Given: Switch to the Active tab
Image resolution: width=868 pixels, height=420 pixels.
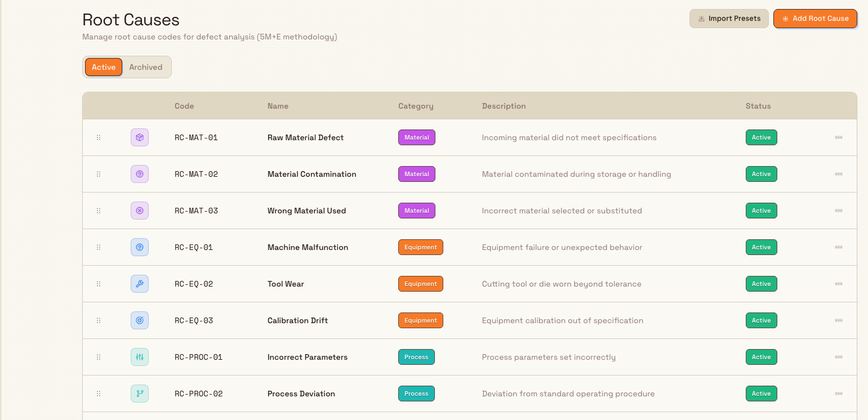Looking at the screenshot, I should click(x=104, y=67).
